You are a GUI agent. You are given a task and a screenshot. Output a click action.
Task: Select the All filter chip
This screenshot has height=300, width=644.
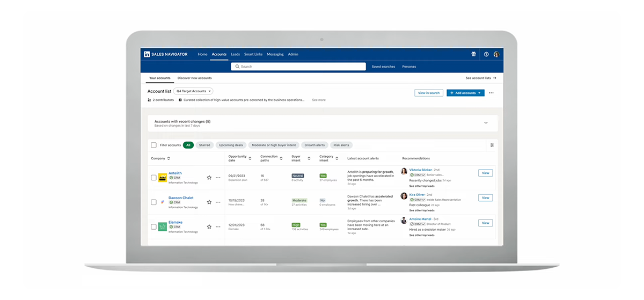(x=188, y=145)
